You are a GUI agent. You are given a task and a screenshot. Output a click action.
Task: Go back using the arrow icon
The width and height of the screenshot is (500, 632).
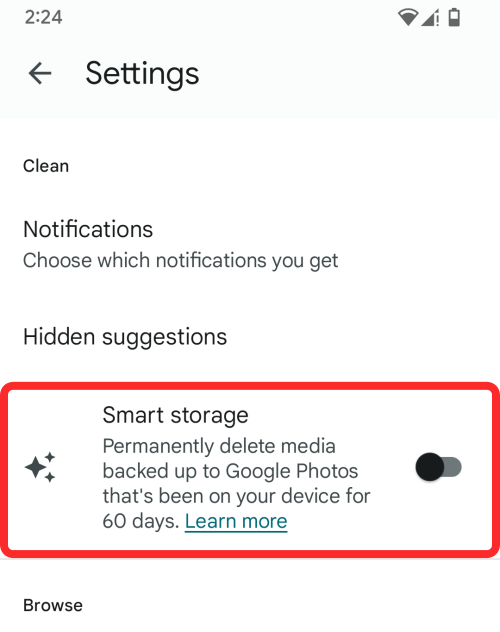click(x=40, y=73)
